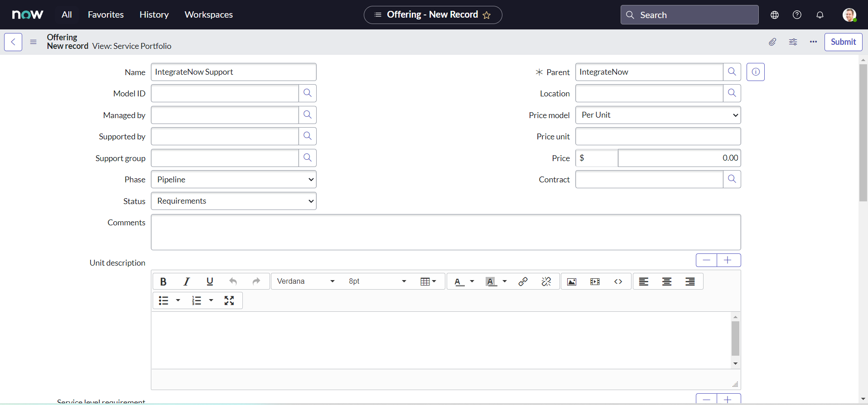
Task: Open the Price model dropdown
Action: (658, 115)
